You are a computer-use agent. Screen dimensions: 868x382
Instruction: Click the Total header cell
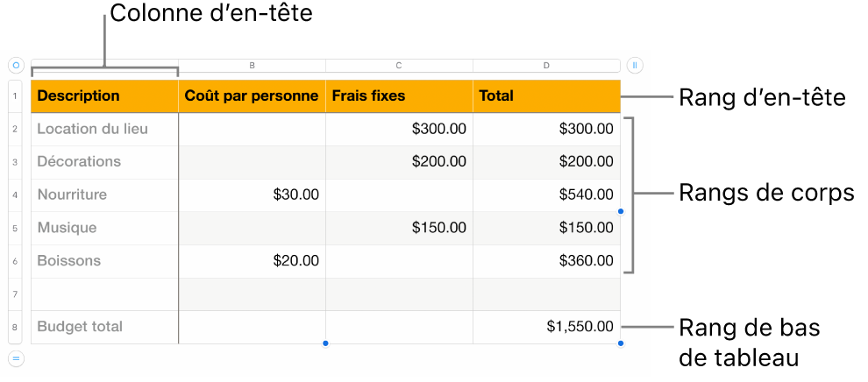(546, 96)
